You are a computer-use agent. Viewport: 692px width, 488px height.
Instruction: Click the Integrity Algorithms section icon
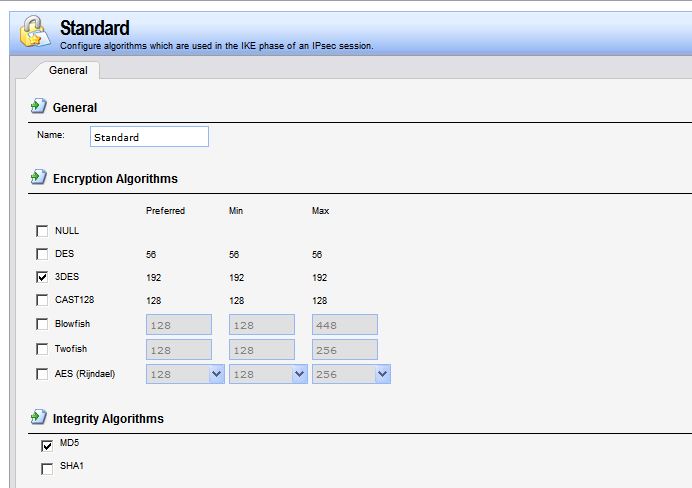[x=38, y=417]
